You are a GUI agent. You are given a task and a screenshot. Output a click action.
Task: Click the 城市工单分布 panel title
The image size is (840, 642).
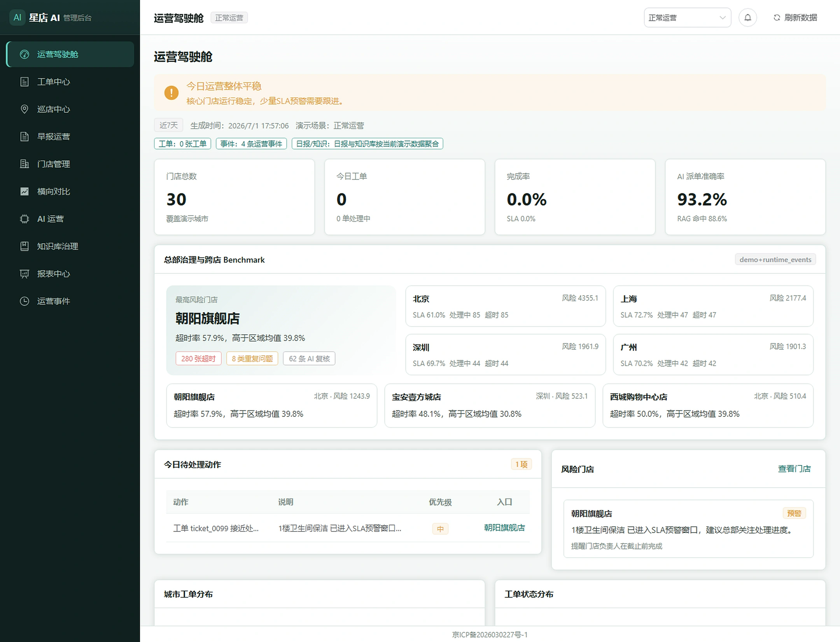[x=188, y=594]
